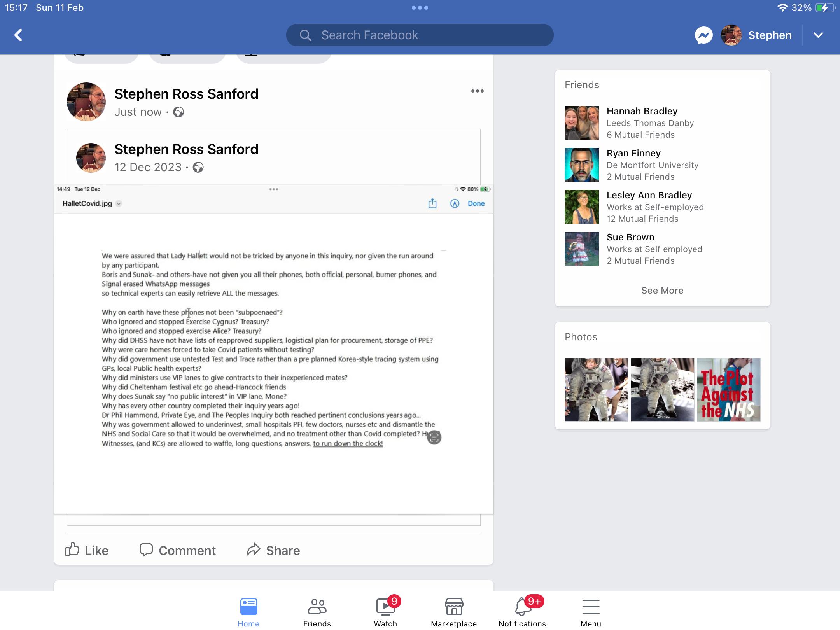
Task: Click '12 Mutual Friends' under Lesley Ann Bradley
Action: [x=642, y=219]
